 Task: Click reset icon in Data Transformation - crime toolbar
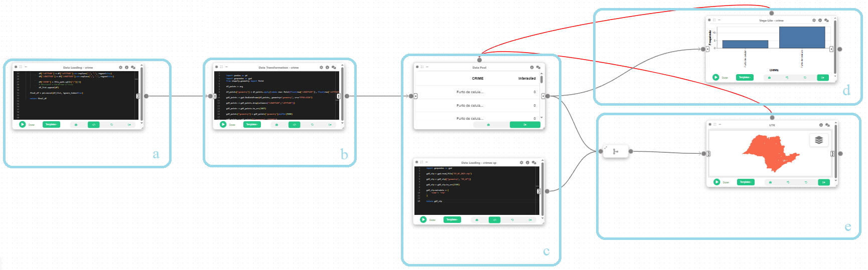(312, 124)
